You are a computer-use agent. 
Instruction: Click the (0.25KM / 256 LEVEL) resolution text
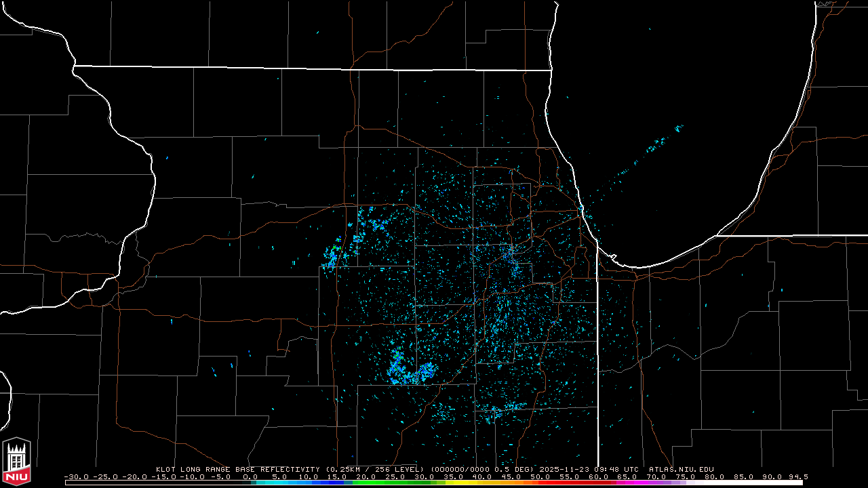[375, 469]
